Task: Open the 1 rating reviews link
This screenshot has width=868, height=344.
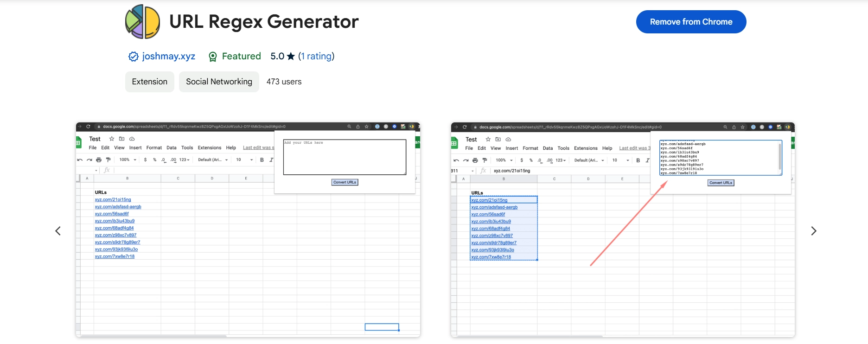Action: point(316,56)
